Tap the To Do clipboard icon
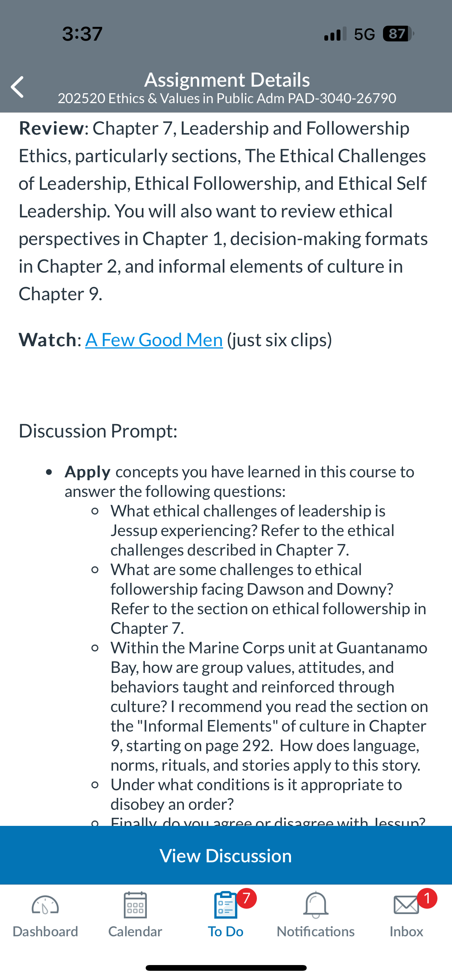 pos(226,906)
